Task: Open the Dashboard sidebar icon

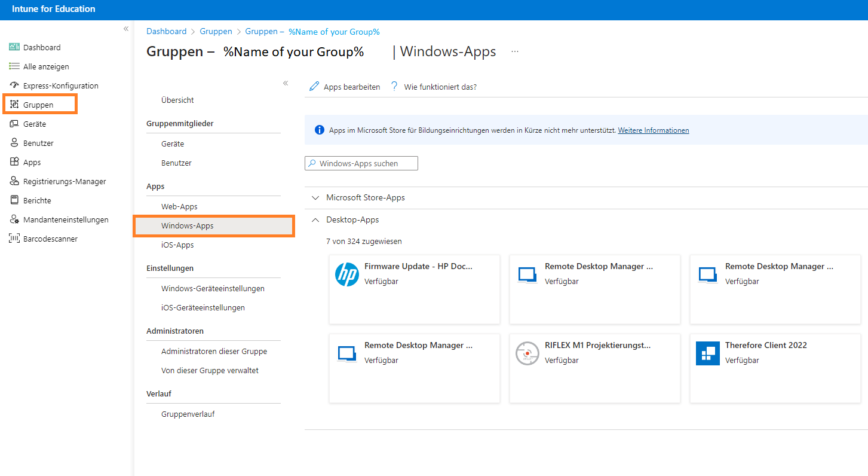Action: click(14, 47)
